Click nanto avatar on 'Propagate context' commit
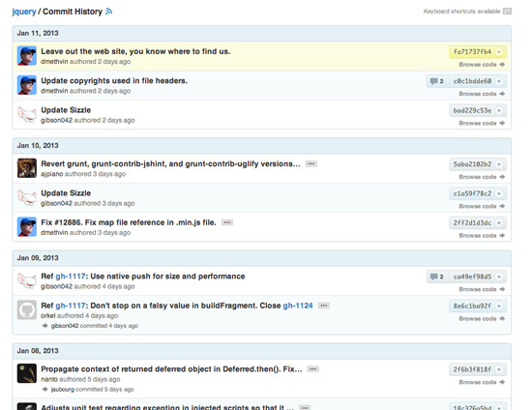The height and width of the screenshot is (410, 532). pos(27,373)
